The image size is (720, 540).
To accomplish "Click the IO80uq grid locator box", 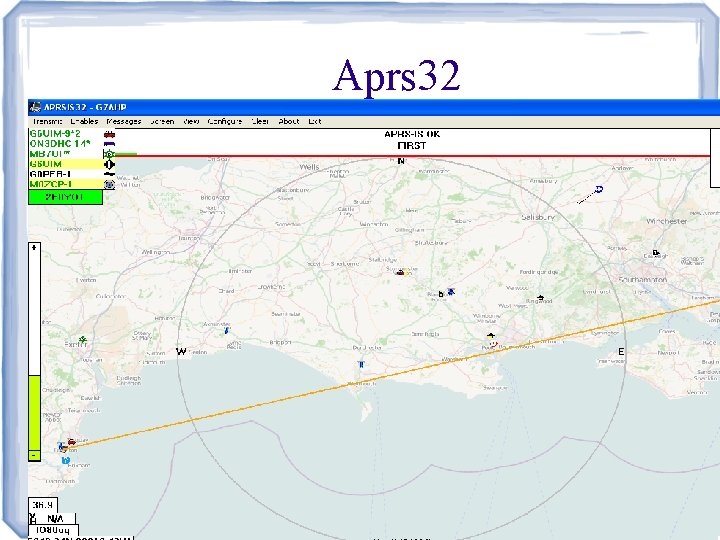I will (x=53, y=530).
